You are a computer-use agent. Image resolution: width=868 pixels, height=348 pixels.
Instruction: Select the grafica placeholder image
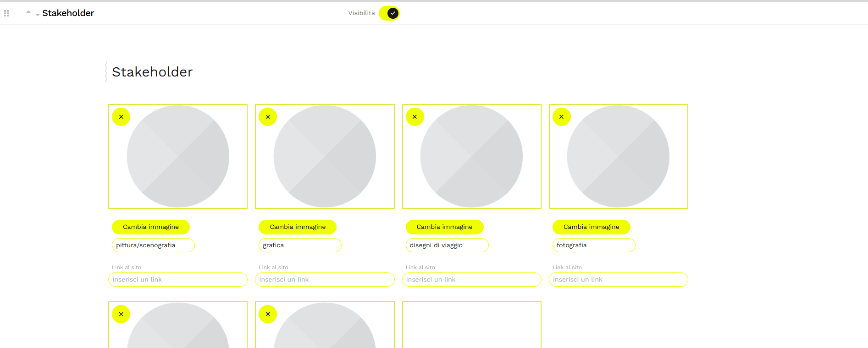point(325,157)
